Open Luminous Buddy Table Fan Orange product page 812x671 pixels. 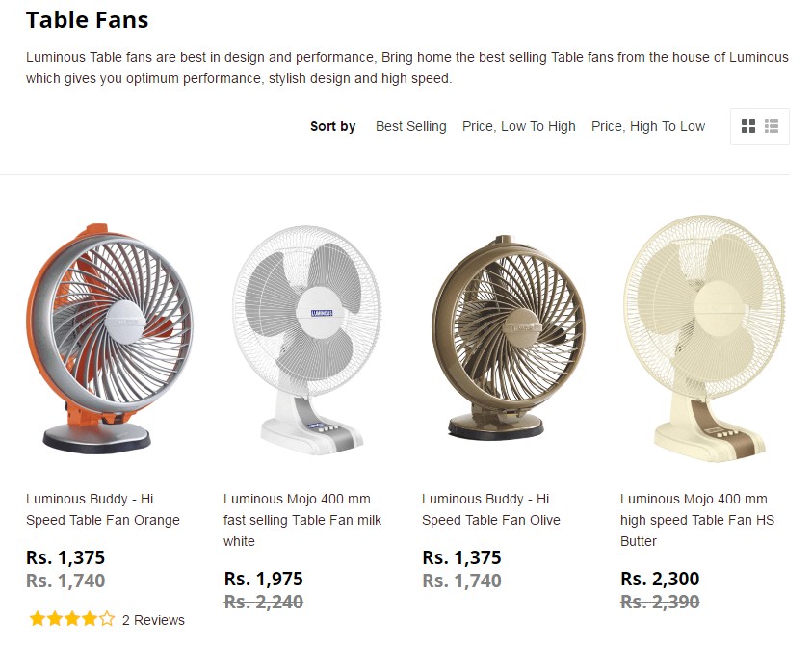pos(101,509)
